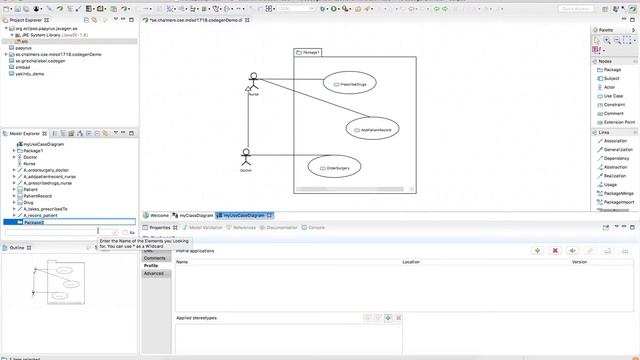Click the green apply stereotype arrow
This screenshot has width=640, height=360.
388,318
